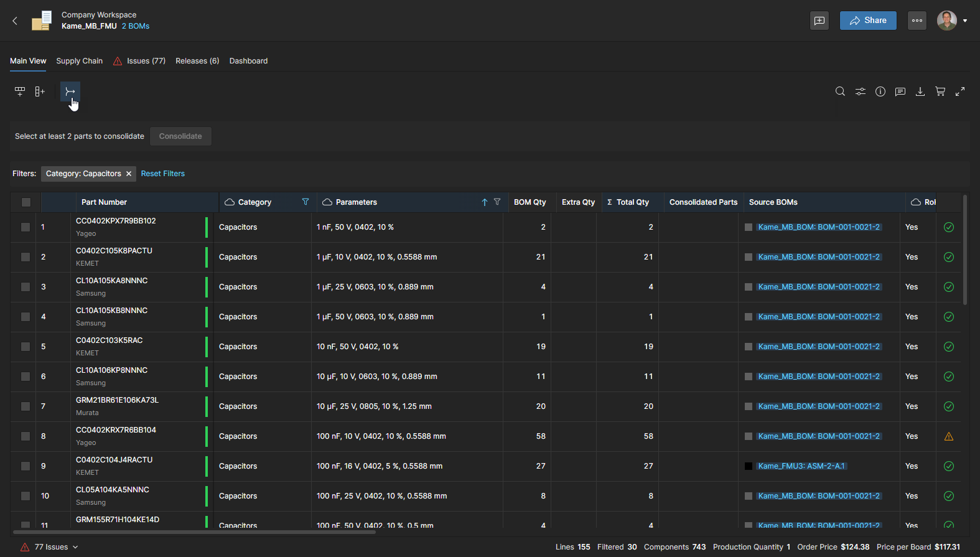
Task: Open the Releases (6) tab
Action: tap(197, 61)
